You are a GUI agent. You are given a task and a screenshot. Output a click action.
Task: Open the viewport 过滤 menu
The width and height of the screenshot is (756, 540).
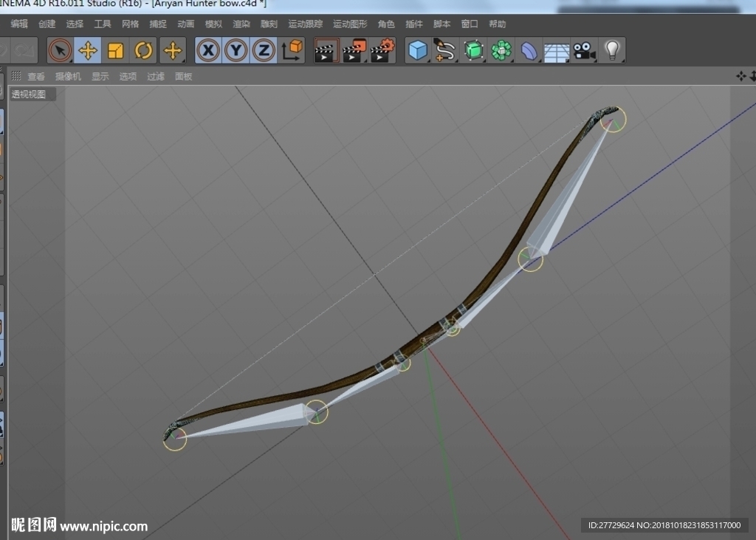156,76
